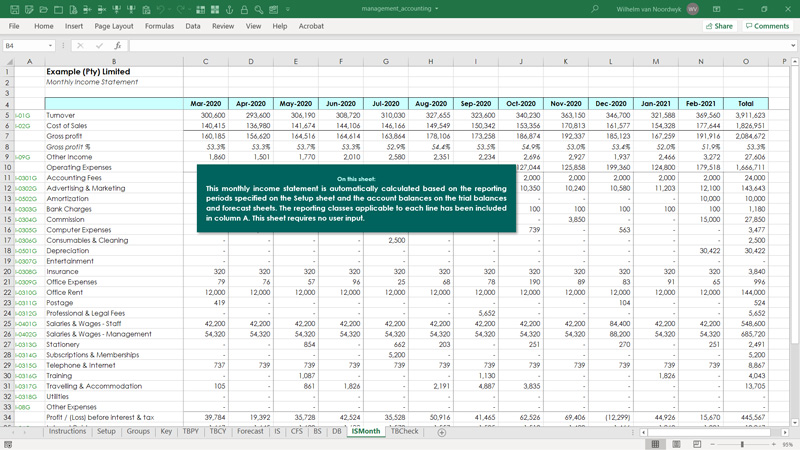Switch to the Setup sheet tab
This screenshot has height=450, width=800.
click(x=106, y=431)
